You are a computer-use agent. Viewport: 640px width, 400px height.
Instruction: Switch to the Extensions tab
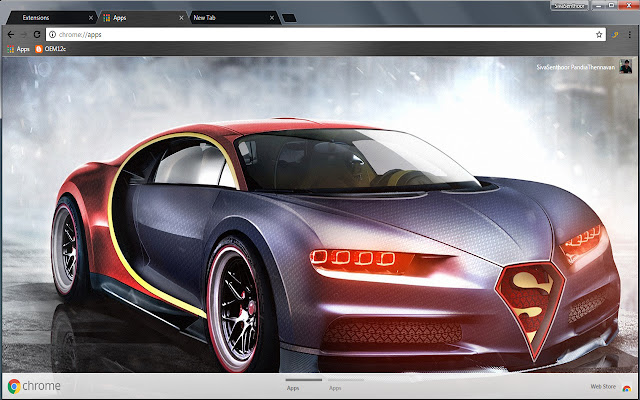click(51, 18)
